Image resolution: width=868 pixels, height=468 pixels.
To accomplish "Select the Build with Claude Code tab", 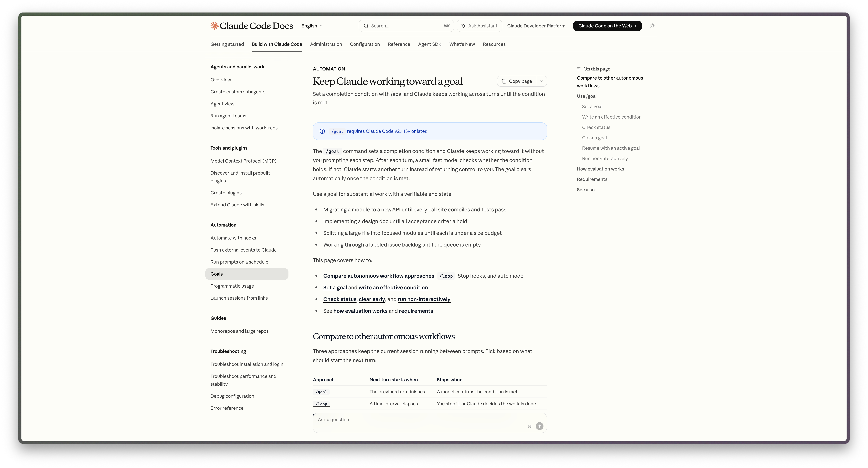I will click(277, 44).
